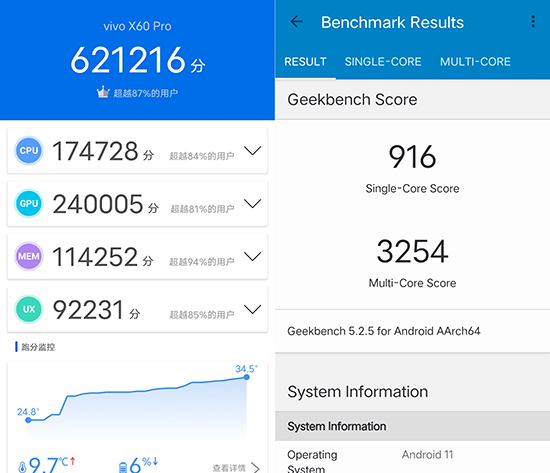Tap the teal GPU score icon
Screen dimensions: 550x473
click(29, 204)
